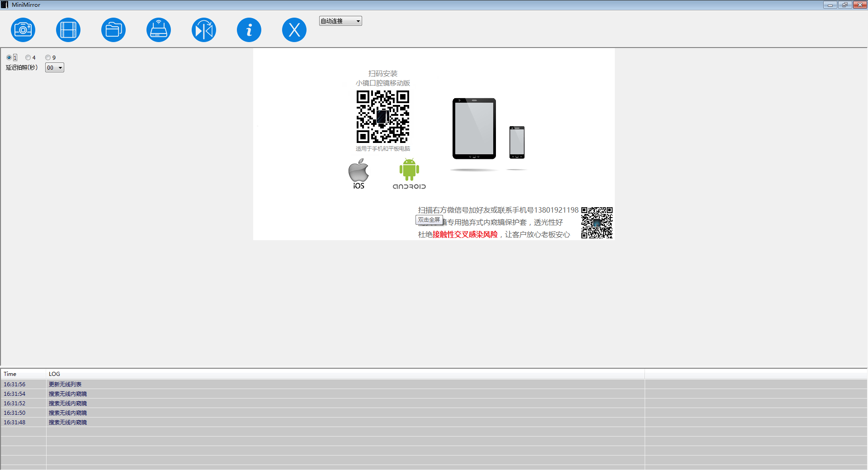Screen dimensions: 868x470
Task: Click the mobile app install QR code
Action: [383, 117]
